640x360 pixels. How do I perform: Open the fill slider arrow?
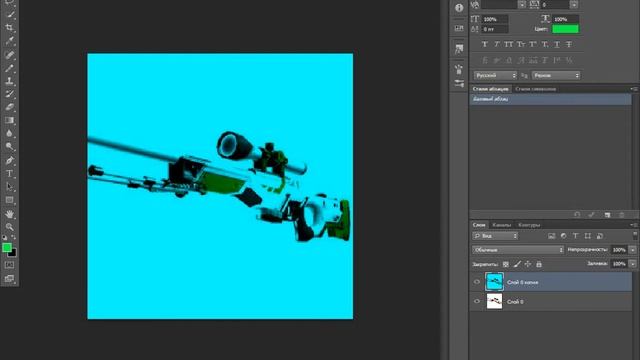[x=633, y=264]
